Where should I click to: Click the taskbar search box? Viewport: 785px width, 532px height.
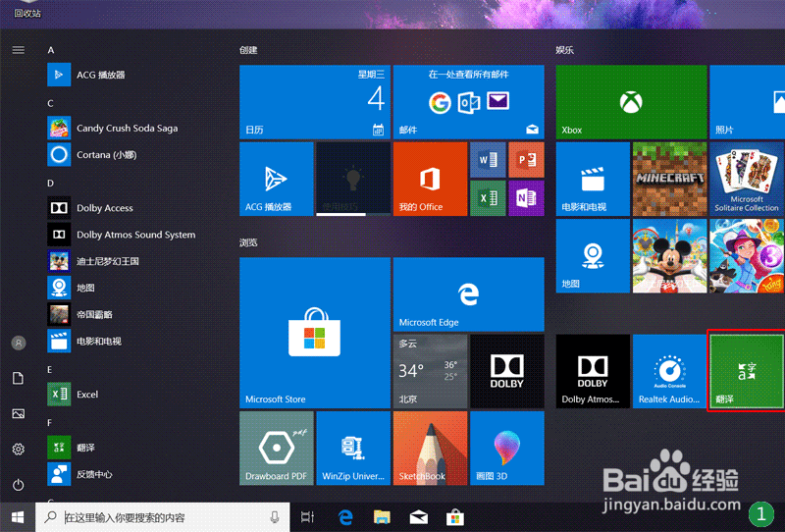click(162, 517)
